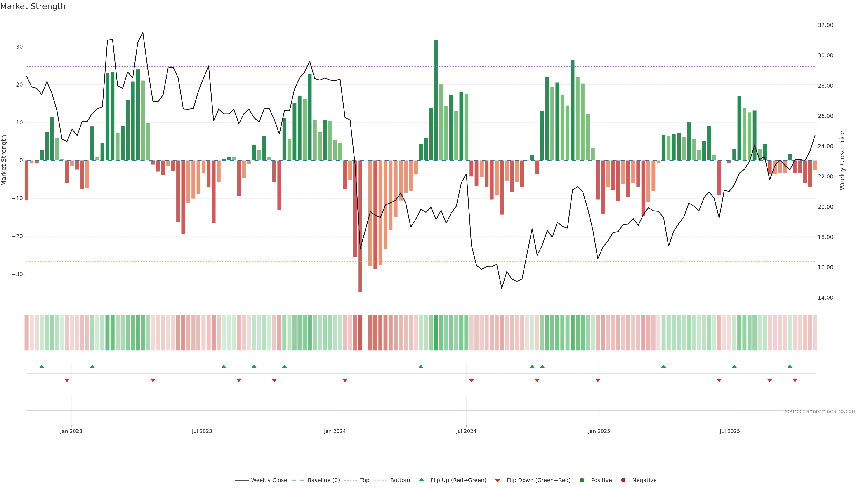The image size is (868, 488).
Task: Click the green Positive legend circle icon
Action: click(582, 480)
